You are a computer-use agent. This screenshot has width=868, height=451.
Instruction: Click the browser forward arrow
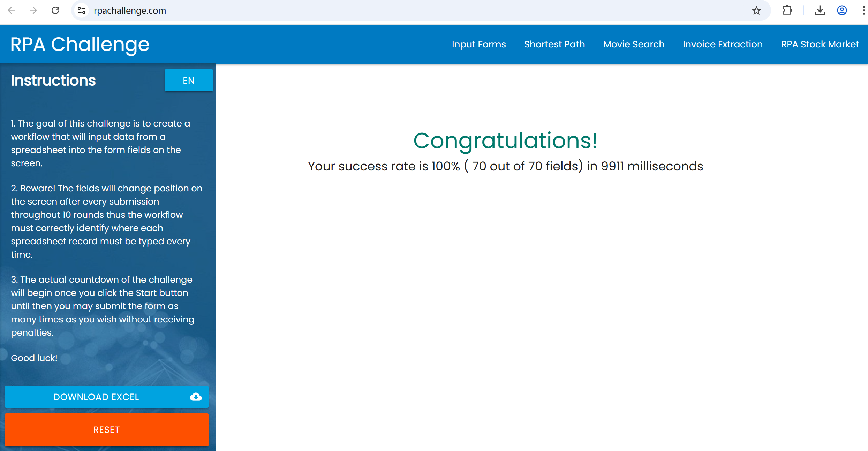tap(33, 10)
